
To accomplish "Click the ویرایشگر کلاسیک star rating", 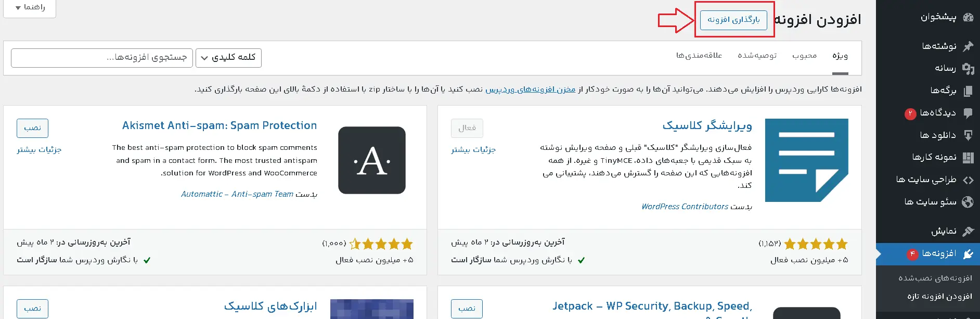I will pyautogui.click(x=816, y=244).
